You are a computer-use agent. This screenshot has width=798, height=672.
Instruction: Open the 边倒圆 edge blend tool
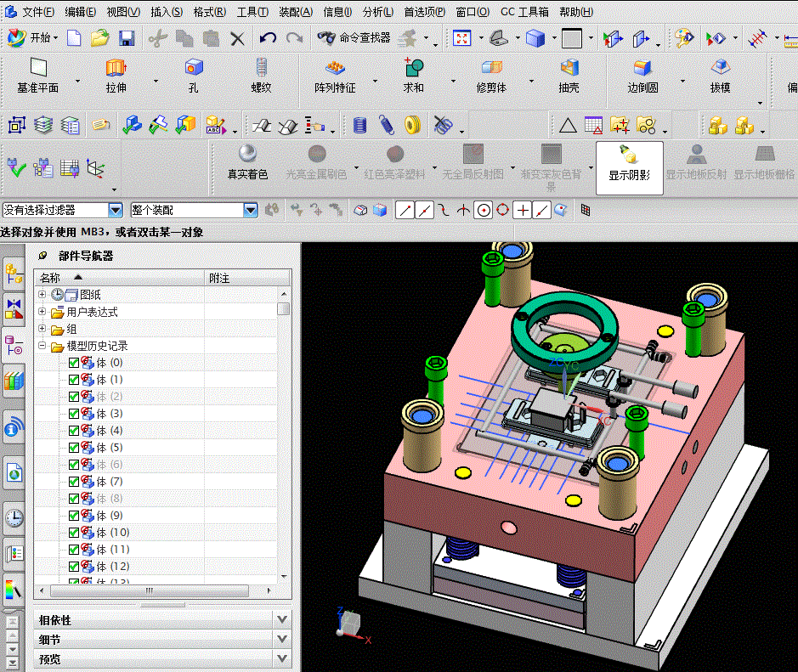642,76
